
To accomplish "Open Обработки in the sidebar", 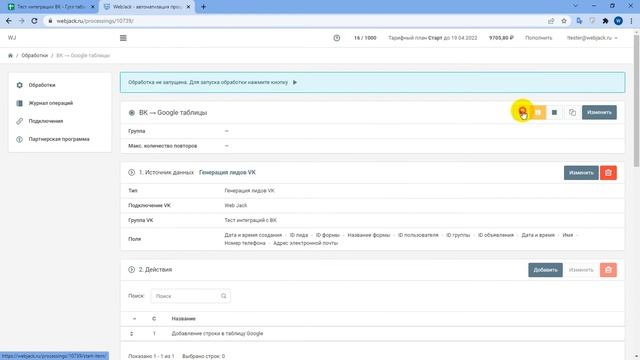I will point(42,85).
